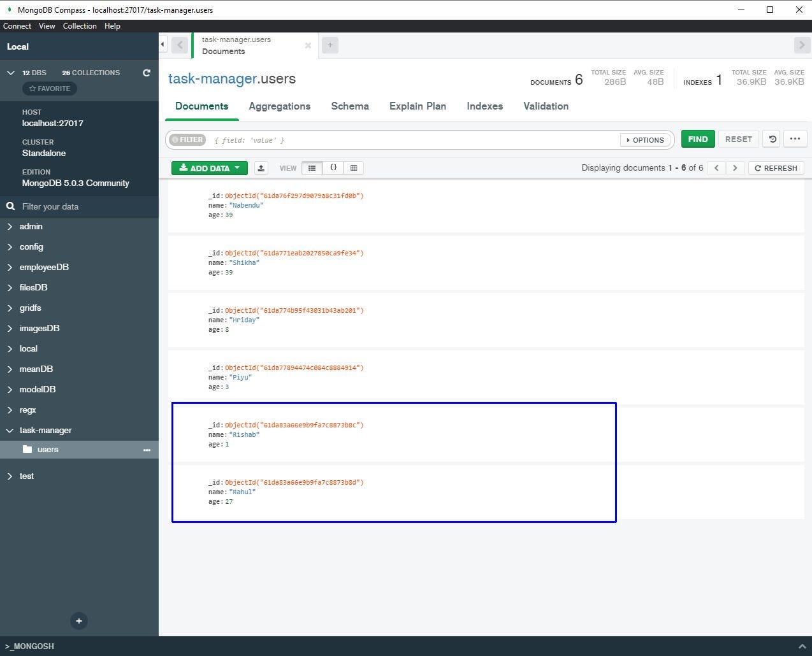Click the RESET button

click(739, 139)
